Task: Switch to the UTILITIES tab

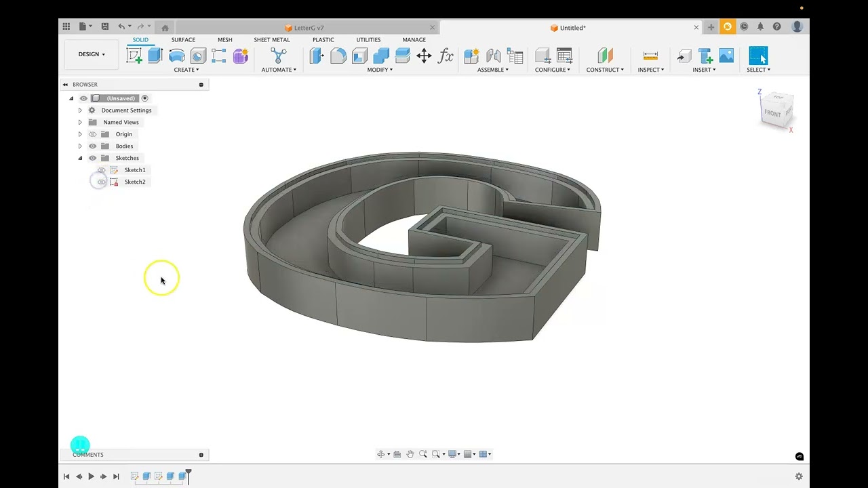Action: pos(368,40)
